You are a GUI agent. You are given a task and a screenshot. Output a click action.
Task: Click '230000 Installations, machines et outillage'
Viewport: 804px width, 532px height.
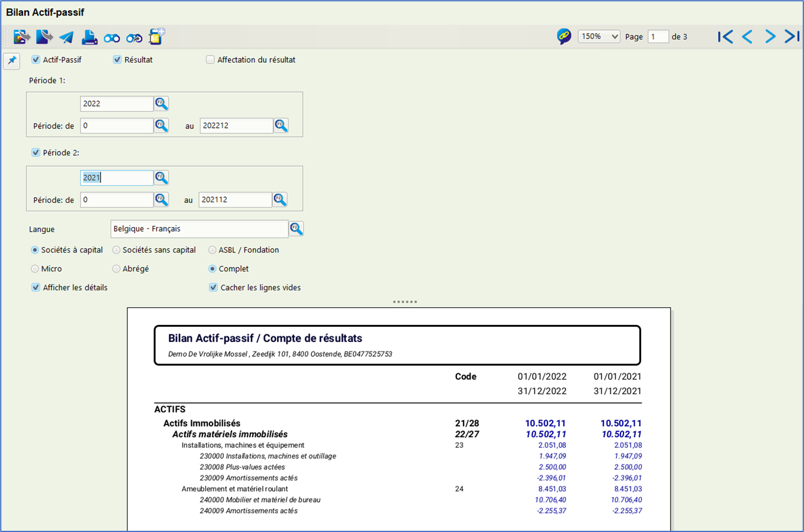268,456
